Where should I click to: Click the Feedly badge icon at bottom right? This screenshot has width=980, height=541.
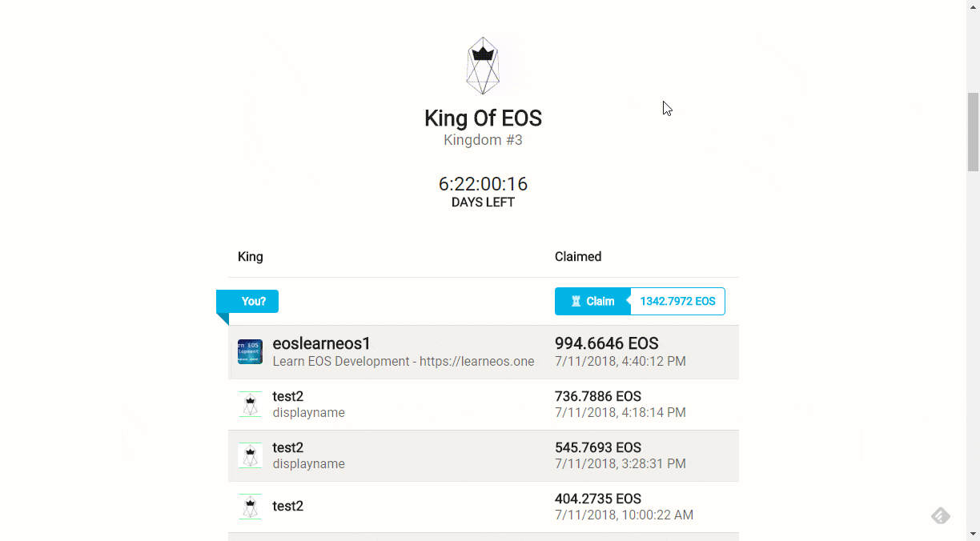click(941, 515)
